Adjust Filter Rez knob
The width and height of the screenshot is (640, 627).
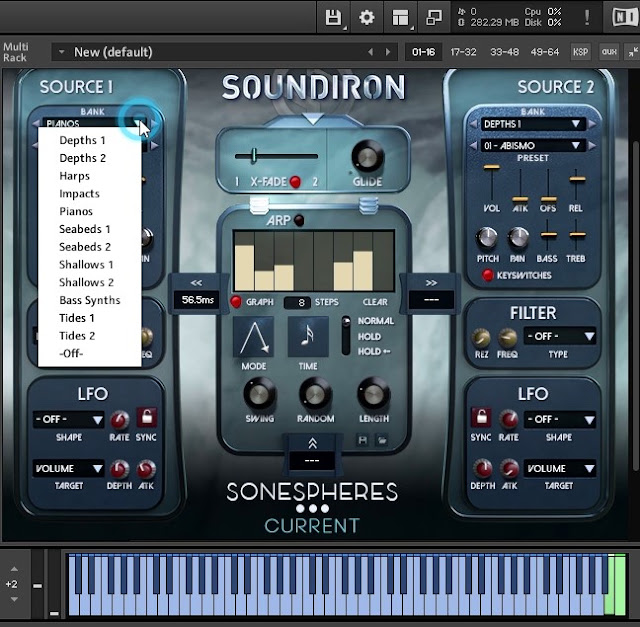pos(481,338)
